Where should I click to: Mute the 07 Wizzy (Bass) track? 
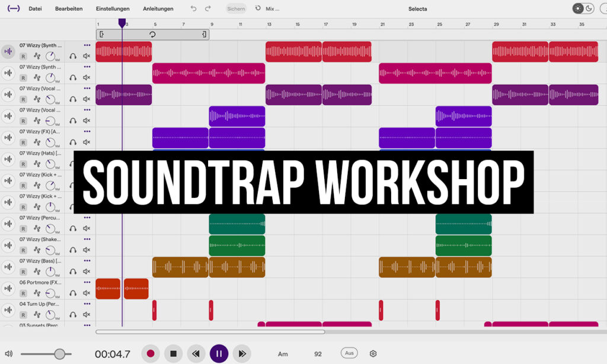pos(87,272)
